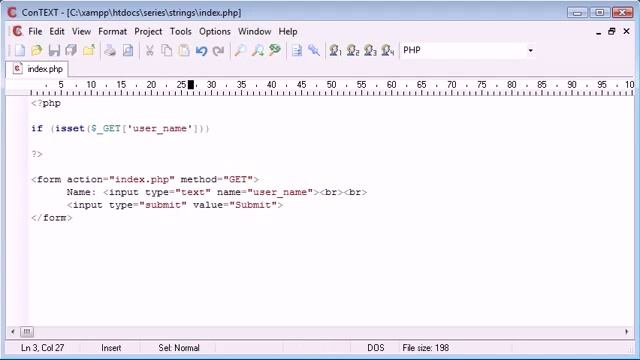The width and height of the screenshot is (640, 360).
Task: Click the 'Ln 3, Col 27' status entry
Action: (42, 348)
